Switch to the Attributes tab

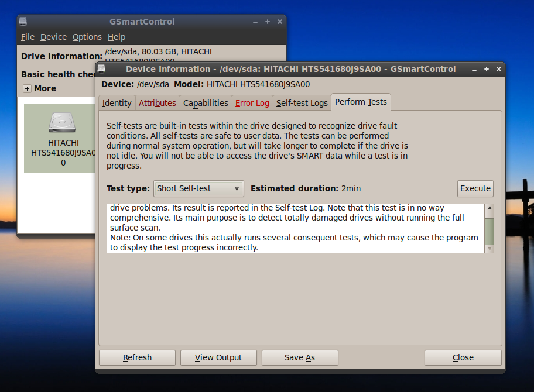point(157,102)
